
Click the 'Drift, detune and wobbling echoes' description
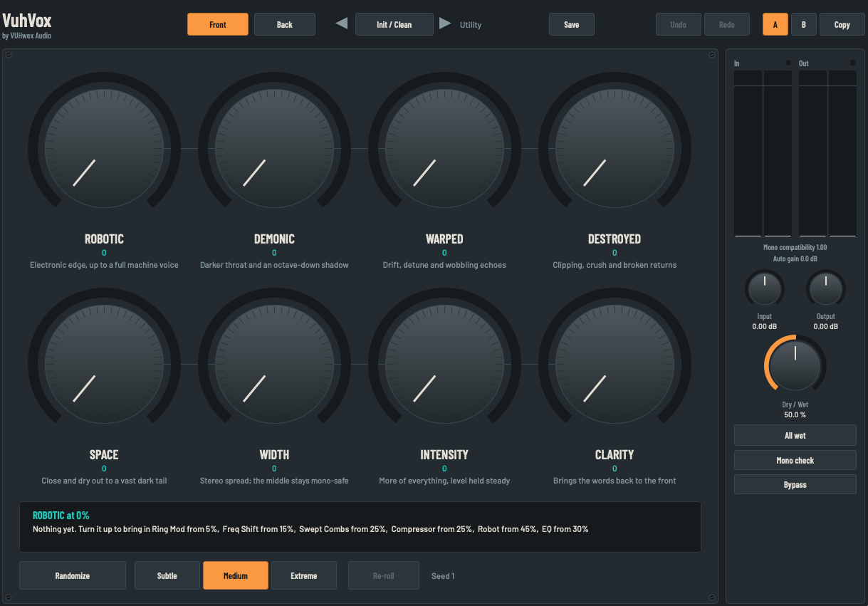pyautogui.click(x=444, y=265)
